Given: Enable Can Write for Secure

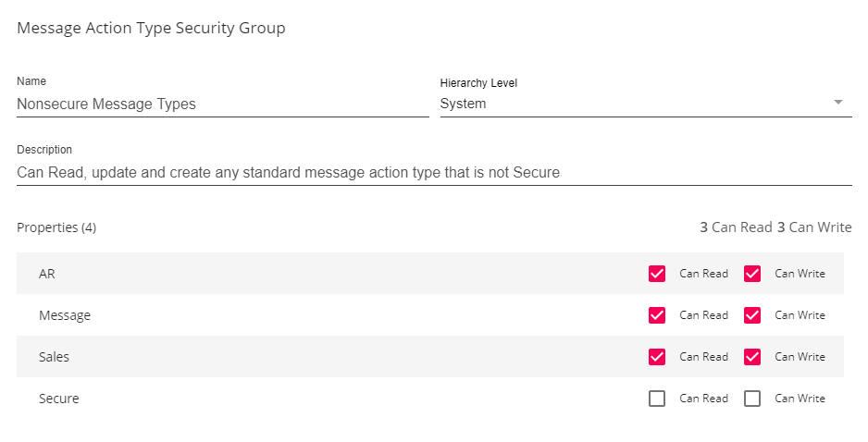Looking at the screenshot, I should 752,399.
